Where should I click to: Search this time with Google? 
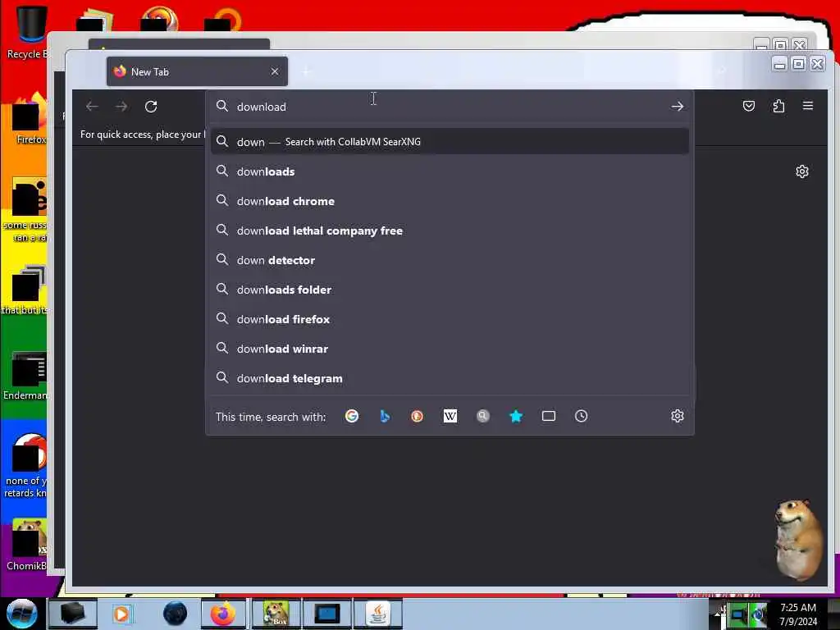coord(352,416)
